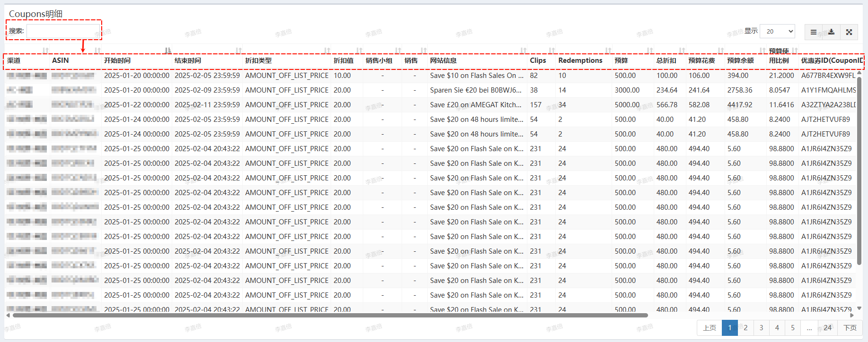Click Clips value 157
Viewport: 868px width, 342px height.
(535, 105)
